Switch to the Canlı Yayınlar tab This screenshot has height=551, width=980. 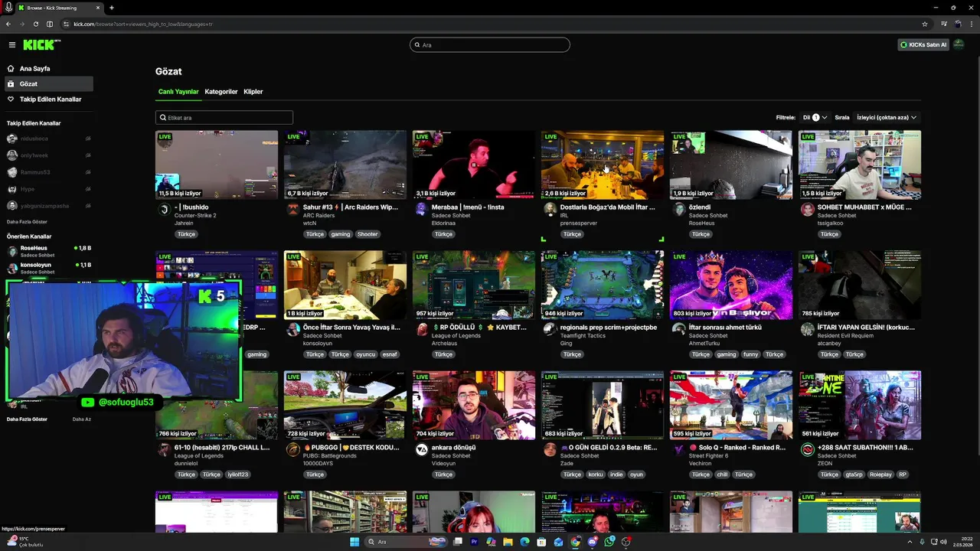coord(178,92)
